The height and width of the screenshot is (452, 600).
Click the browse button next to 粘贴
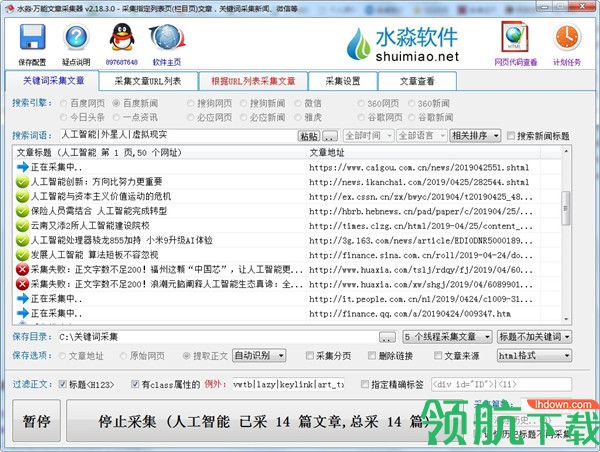(x=330, y=136)
